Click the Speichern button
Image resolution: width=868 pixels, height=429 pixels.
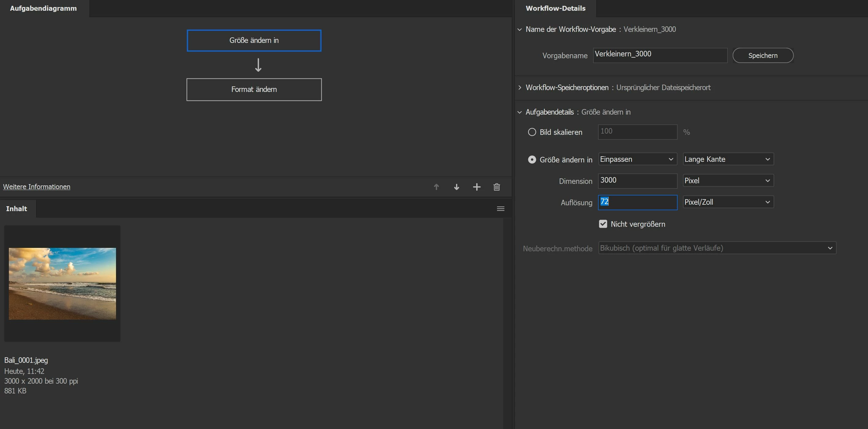(x=763, y=55)
